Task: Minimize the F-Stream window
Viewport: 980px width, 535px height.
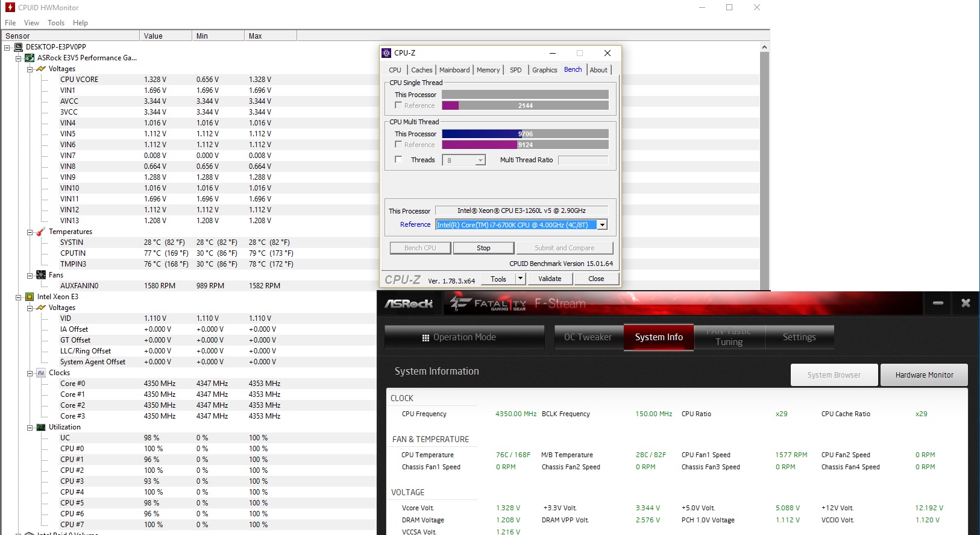Action: pos(938,303)
